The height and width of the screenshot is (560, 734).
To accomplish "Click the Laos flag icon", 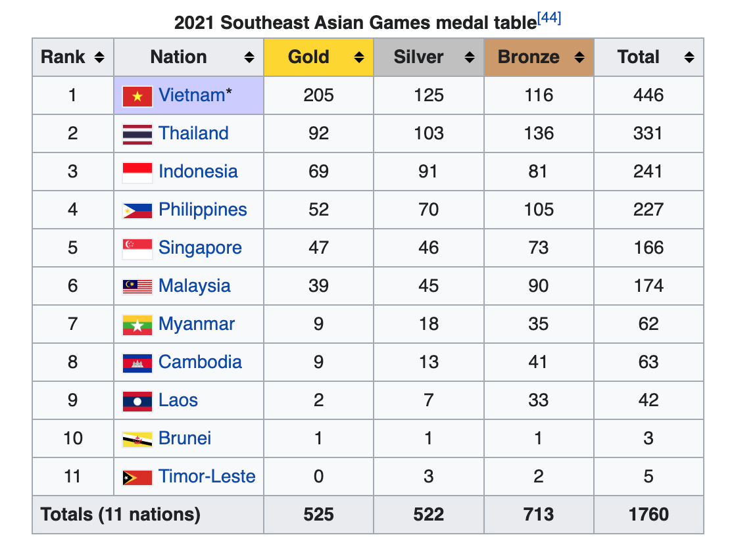I will [x=137, y=402].
